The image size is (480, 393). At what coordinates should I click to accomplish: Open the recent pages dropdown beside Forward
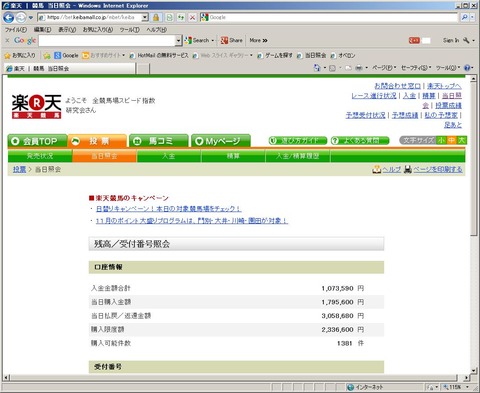[x=31, y=17]
